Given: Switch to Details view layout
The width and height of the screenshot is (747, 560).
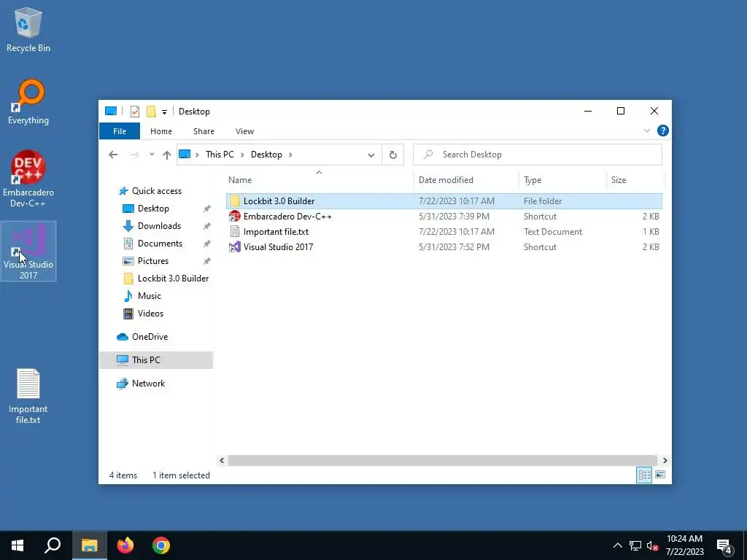Looking at the screenshot, I should [x=644, y=475].
